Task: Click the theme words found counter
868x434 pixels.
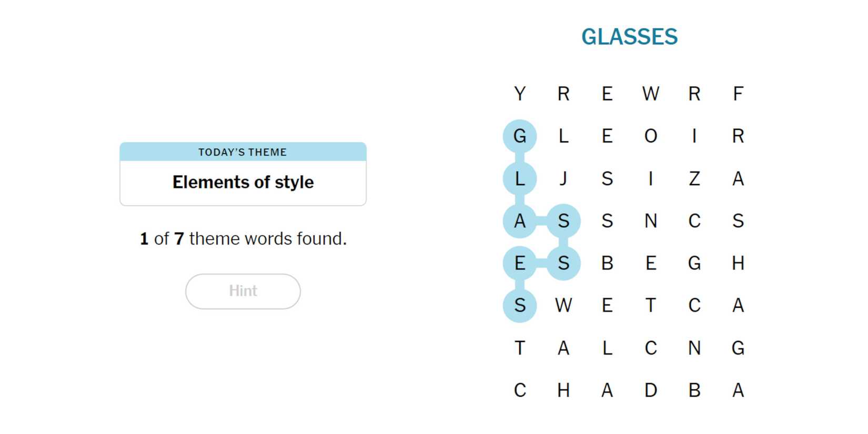Action: [243, 239]
